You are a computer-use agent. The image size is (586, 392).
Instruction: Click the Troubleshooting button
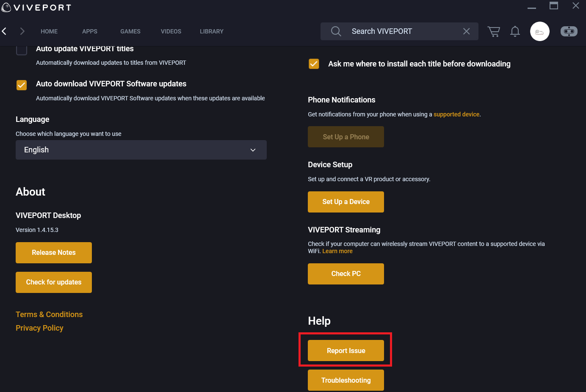pos(346,380)
